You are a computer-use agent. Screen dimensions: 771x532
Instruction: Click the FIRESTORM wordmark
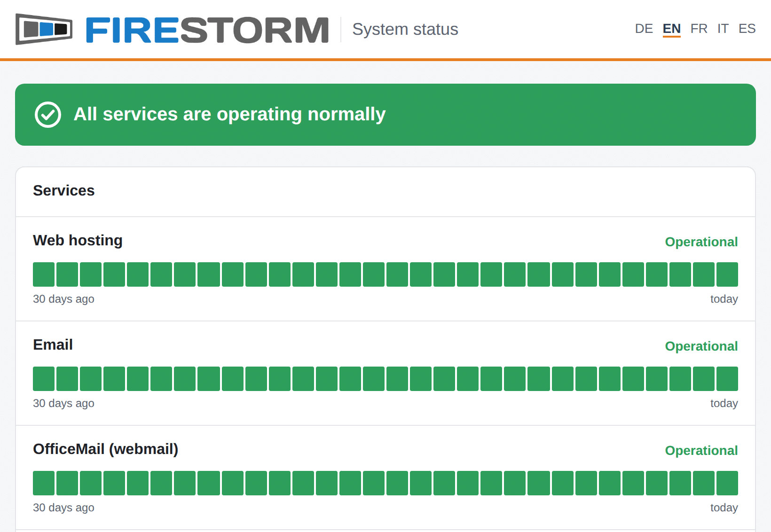coord(207,30)
